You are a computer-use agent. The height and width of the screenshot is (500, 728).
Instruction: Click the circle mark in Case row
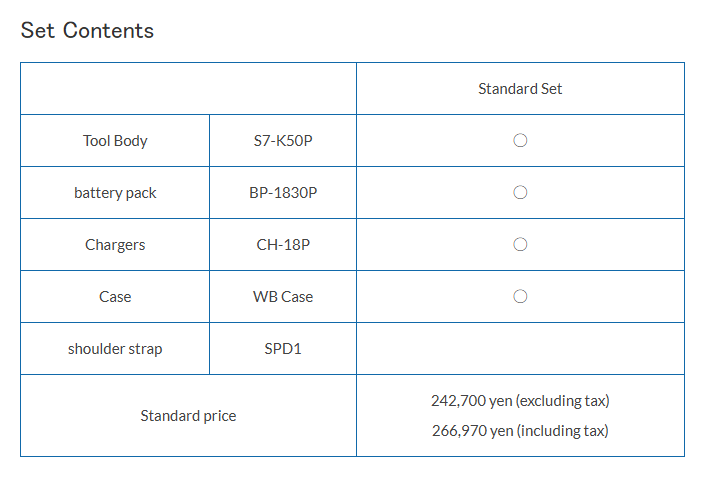coord(520,296)
